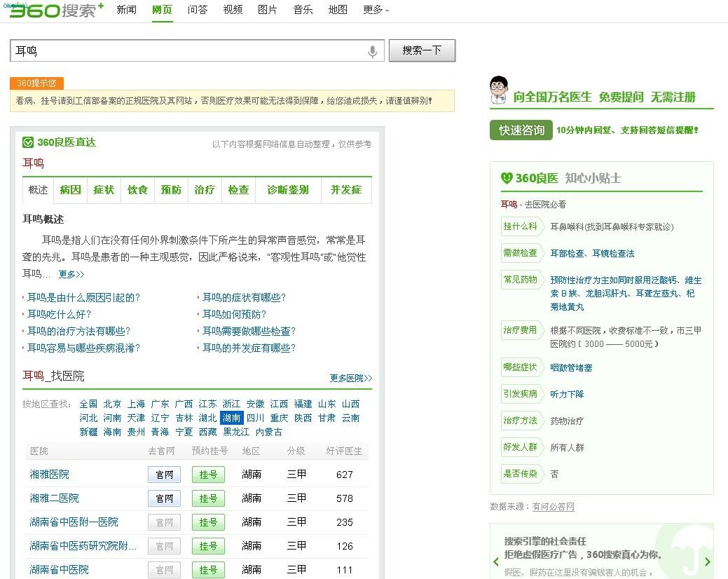Open the 更多 dropdown in top navigation
Screen dimensions: 728x579
coord(376,10)
